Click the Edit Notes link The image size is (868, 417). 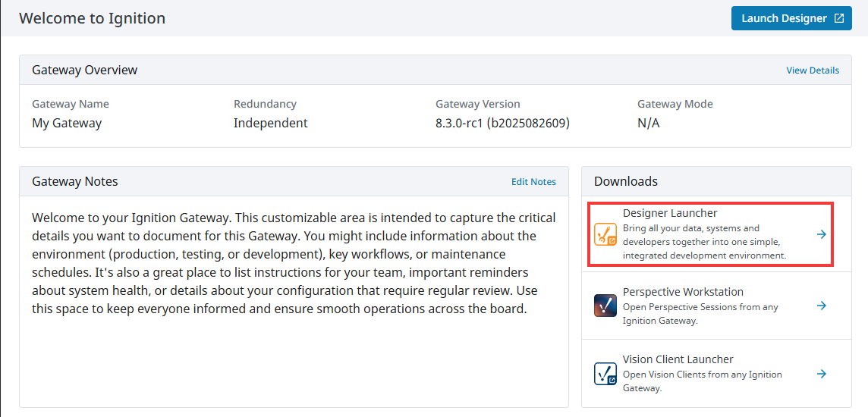533,182
